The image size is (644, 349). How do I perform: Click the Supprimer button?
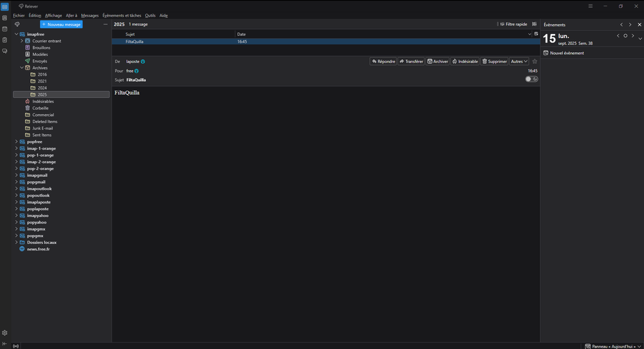pyautogui.click(x=494, y=61)
